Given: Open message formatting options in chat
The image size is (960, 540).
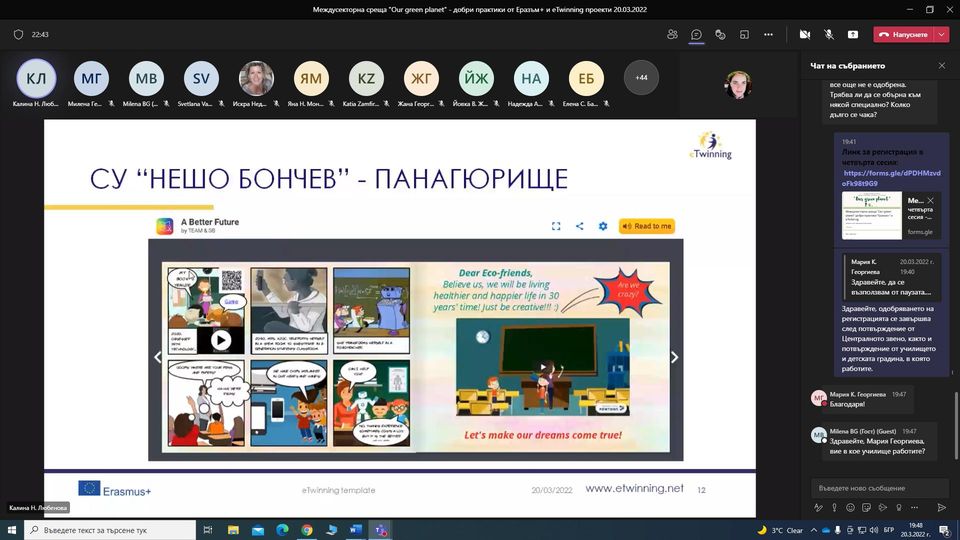Looking at the screenshot, I should point(818,508).
